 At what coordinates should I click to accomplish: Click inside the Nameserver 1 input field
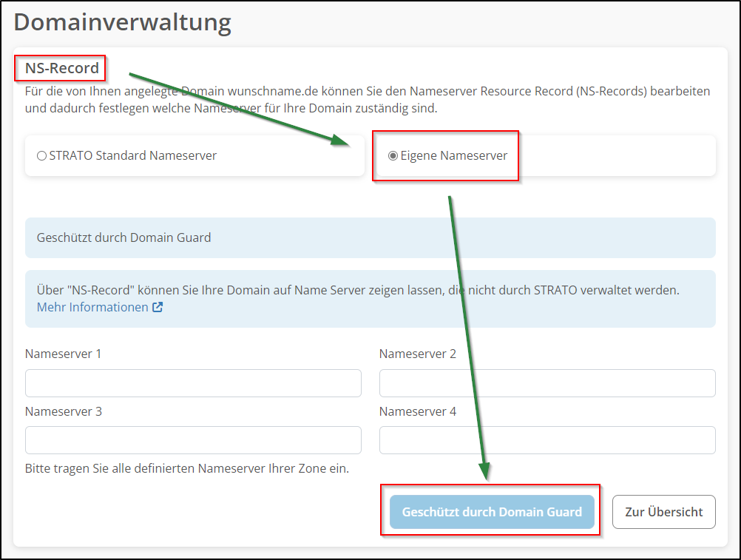192,382
